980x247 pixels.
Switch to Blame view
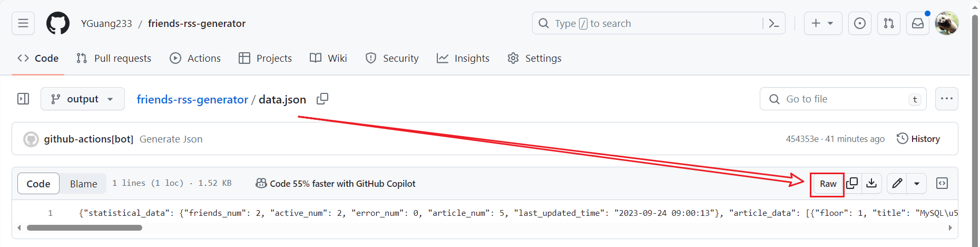click(x=83, y=184)
